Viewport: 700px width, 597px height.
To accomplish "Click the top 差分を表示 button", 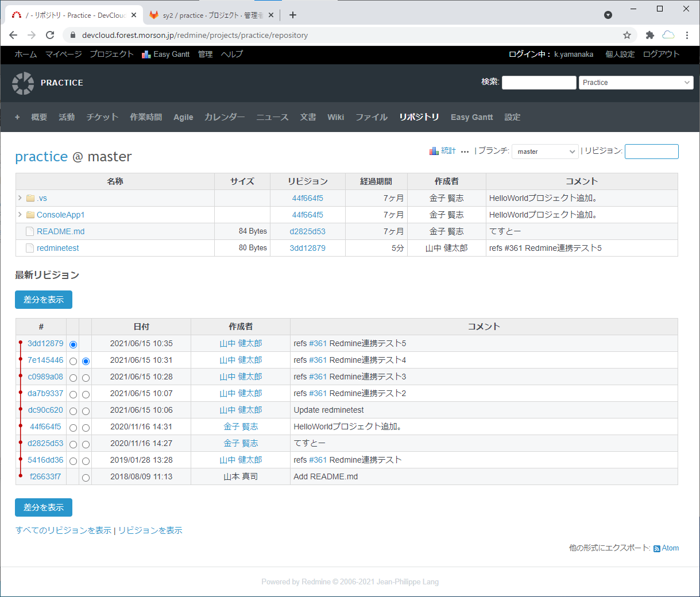I will point(44,300).
